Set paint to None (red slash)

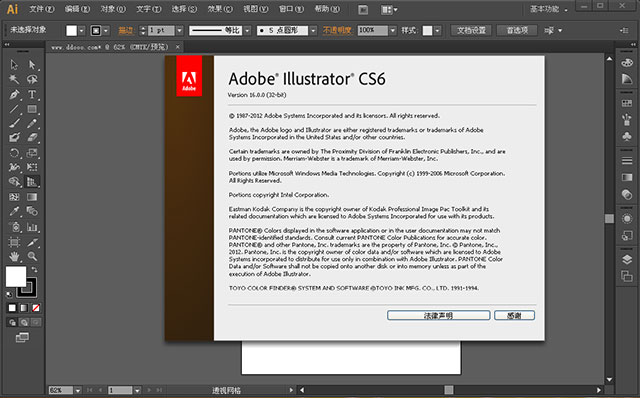point(36,308)
